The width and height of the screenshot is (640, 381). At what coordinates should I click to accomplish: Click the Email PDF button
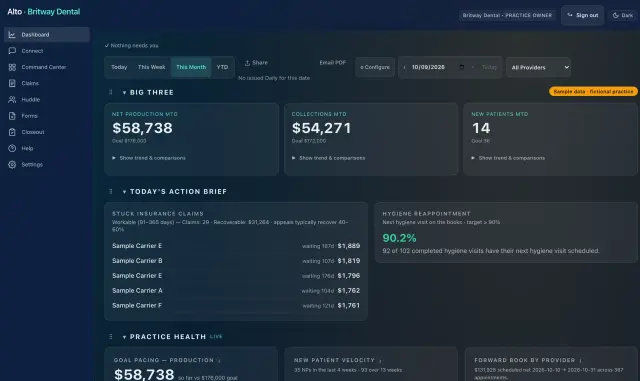[x=333, y=63]
